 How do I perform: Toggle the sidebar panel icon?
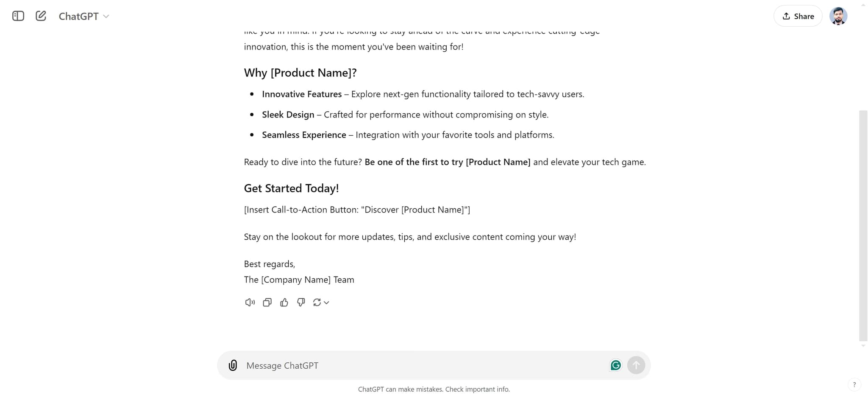click(18, 16)
